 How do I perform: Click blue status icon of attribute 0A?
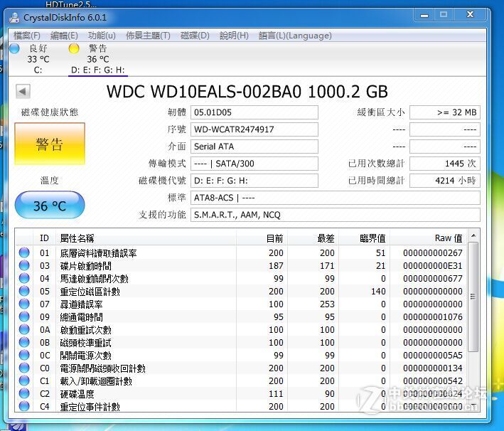pyautogui.click(x=24, y=330)
